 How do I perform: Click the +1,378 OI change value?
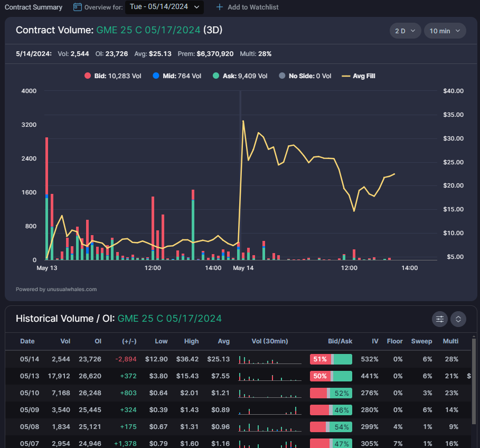pyautogui.click(x=125, y=444)
